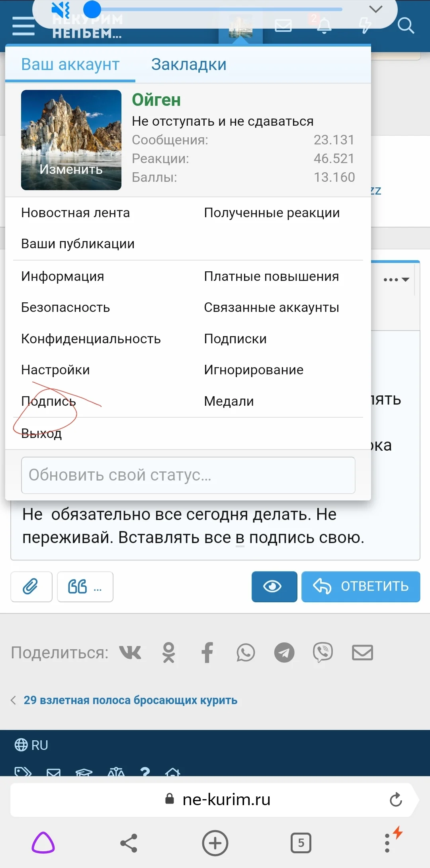This screenshot has height=868, width=430.
Task: Open Информация account page
Action: [63, 276]
